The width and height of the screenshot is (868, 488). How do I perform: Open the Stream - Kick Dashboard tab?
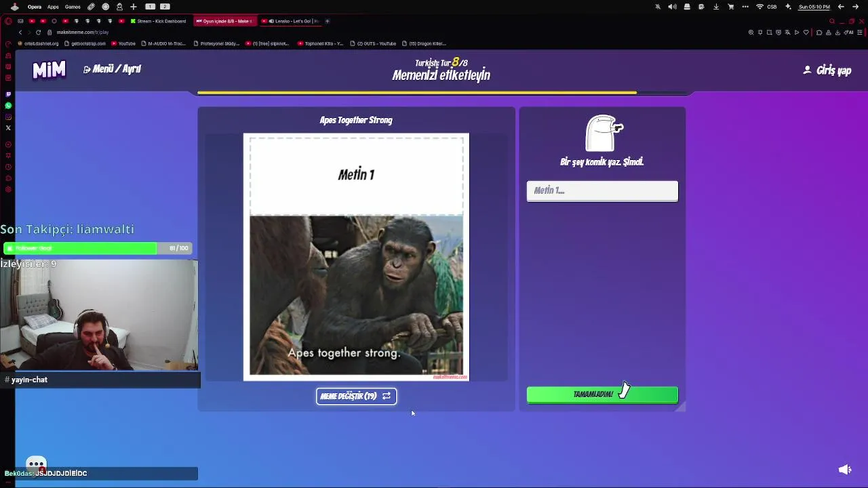[x=158, y=21]
